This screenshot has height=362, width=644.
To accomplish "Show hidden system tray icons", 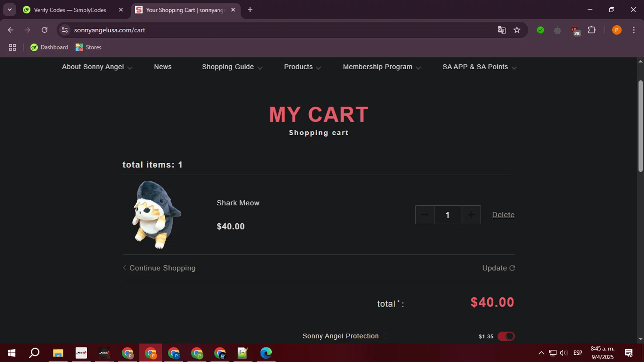I will click(541, 353).
